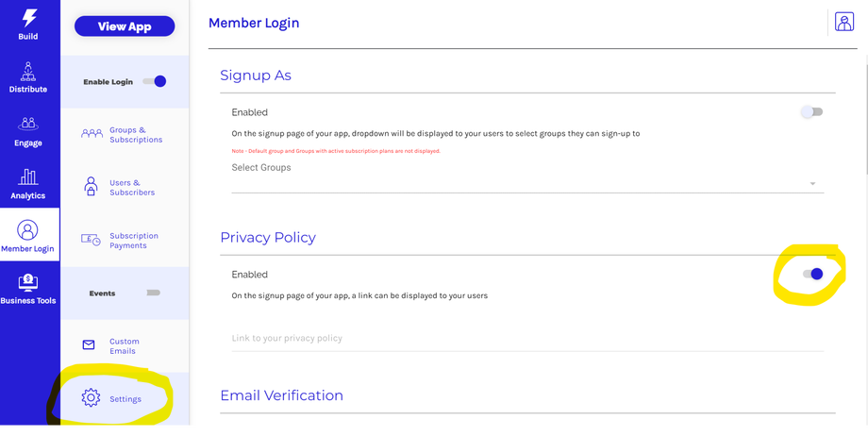Open the Build lightning bolt icon
This screenshot has width=868, height=436.
coord(28,19)
